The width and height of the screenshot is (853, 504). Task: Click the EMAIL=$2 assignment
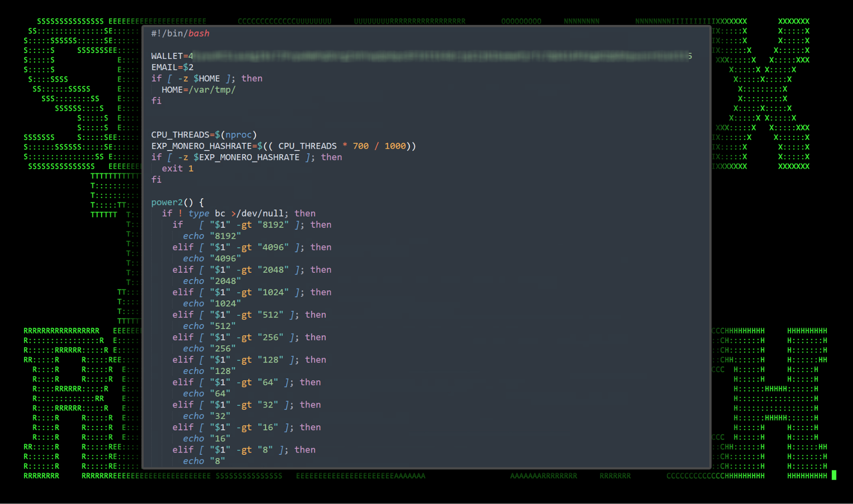172,67
